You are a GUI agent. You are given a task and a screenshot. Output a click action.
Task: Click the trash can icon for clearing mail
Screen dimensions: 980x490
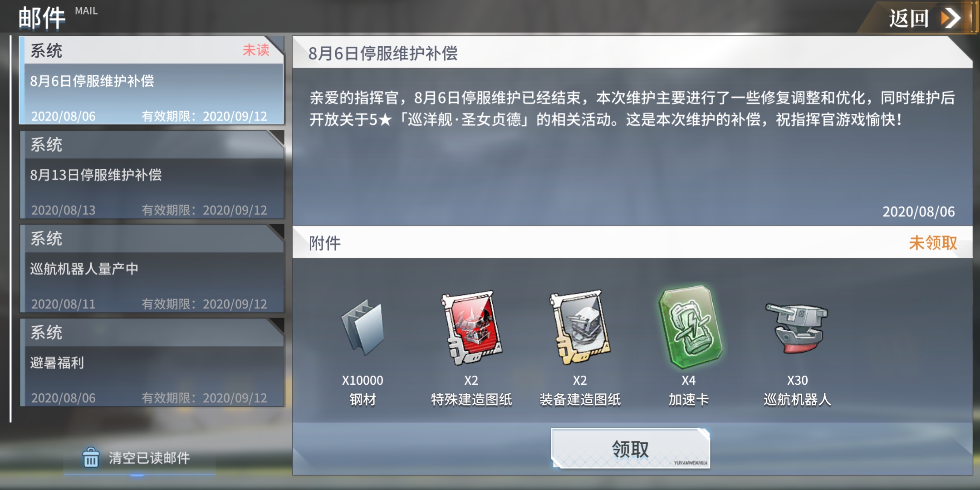tap(91, 457)
